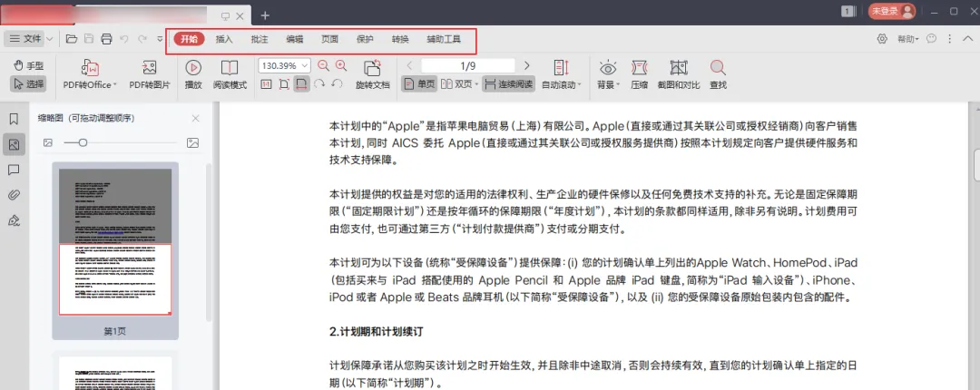
Task: Click the redo arrow icon
Action: [x=142, y=39]
